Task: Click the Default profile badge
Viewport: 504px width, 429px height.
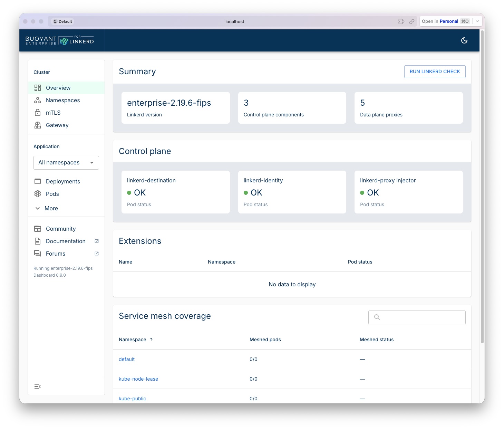Action: coord(62,21)
